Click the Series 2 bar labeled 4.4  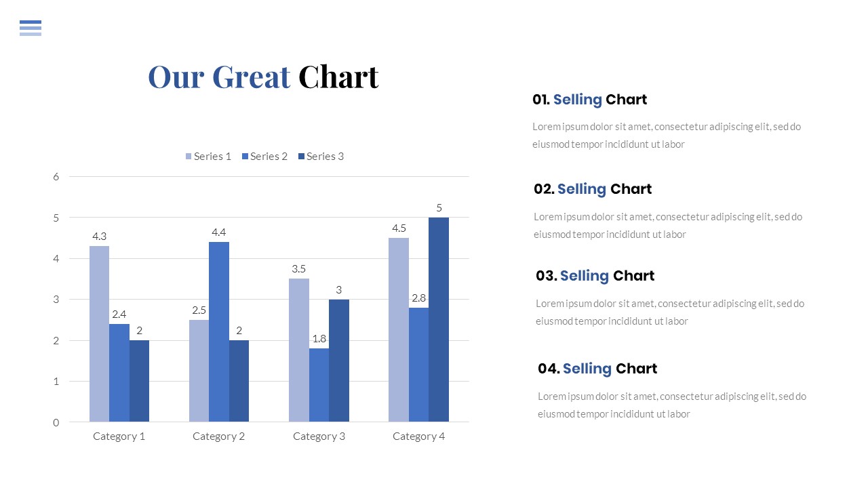point(219,331)
